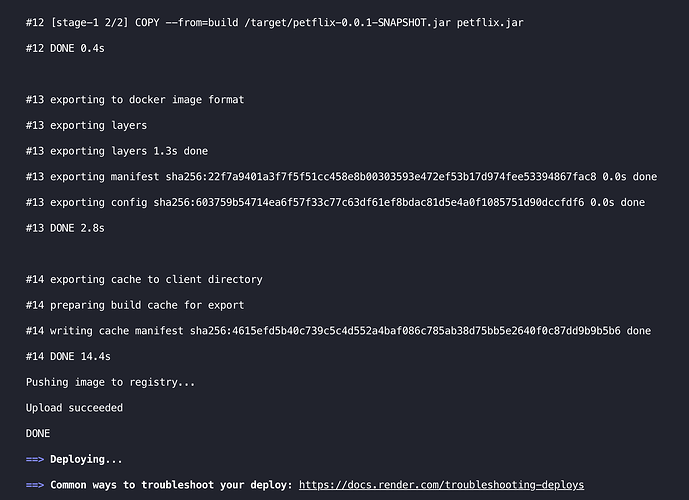Click the 'Pushing image to registry...' line

tap(110, 382)
